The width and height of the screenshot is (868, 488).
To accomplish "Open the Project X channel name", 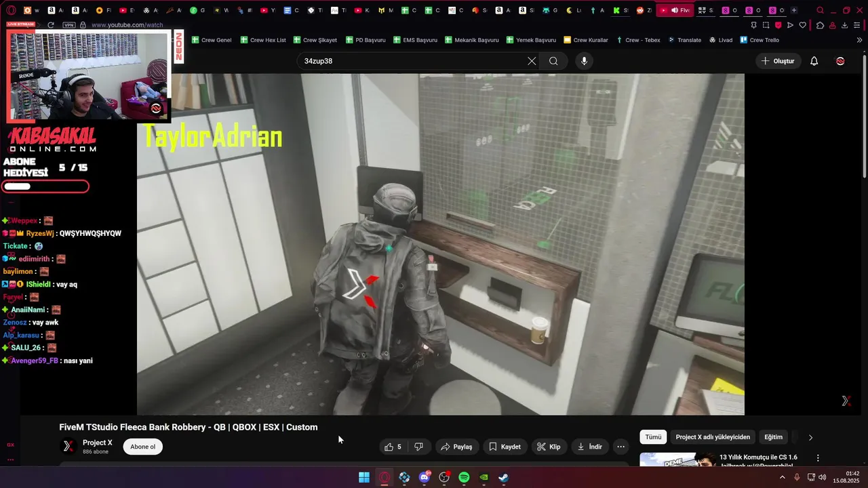I will tap(97, 443).
